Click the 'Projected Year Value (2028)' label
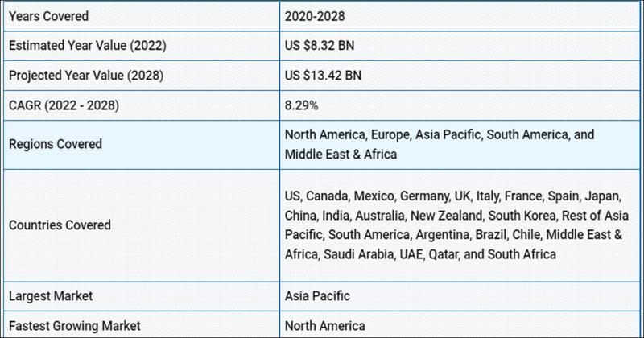Image resolution: width=644 pixels, height=338 pixels. pyautogui.click(x=87, y=75)
